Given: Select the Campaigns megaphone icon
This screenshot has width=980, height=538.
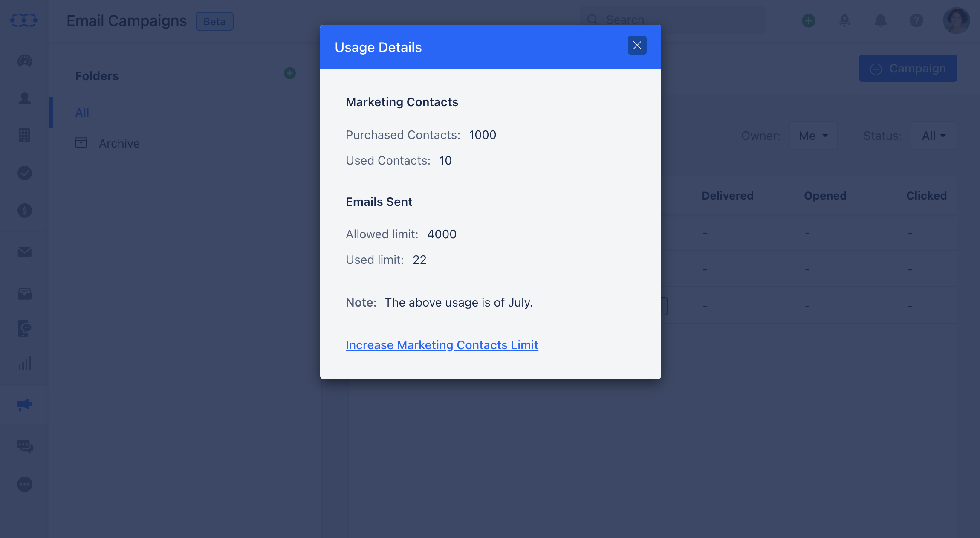Looking at the screenshot, I should point(25,405).
